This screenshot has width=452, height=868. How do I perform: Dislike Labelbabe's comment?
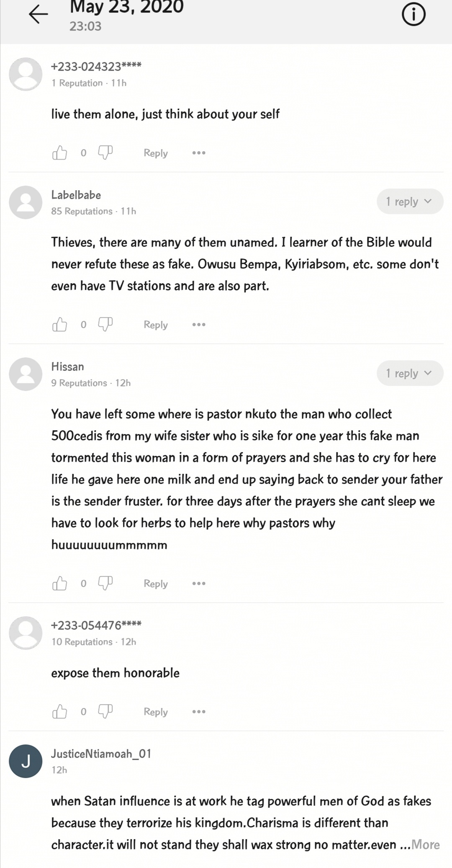(105, 324)
